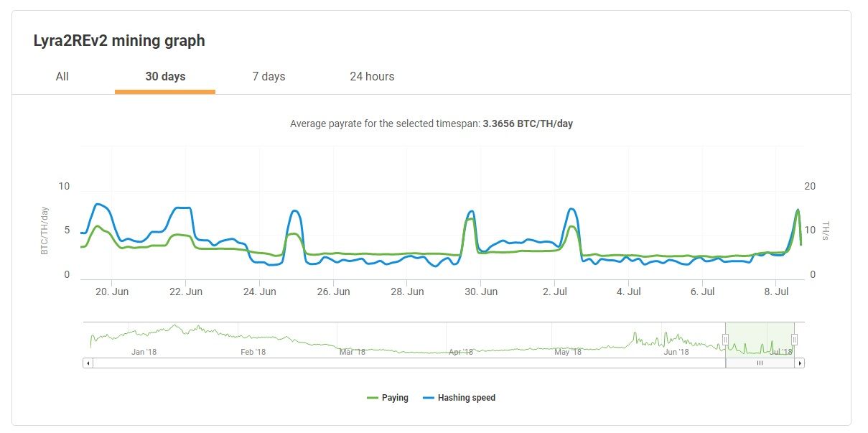This screenshot has width=868, height=433.
Task: Switch to the All timespan tab
Action: pos(62,76)
